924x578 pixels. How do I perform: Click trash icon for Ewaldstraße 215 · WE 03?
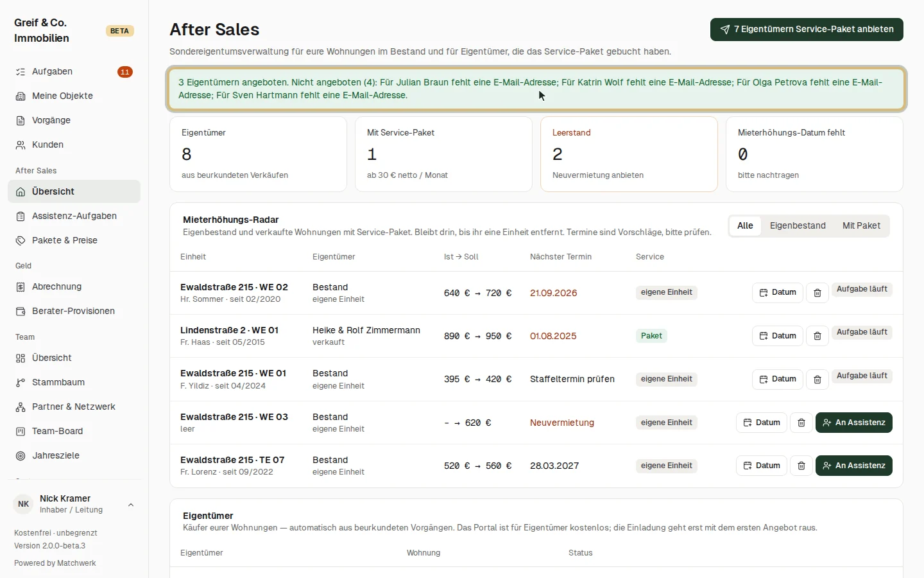click(801, 423)
